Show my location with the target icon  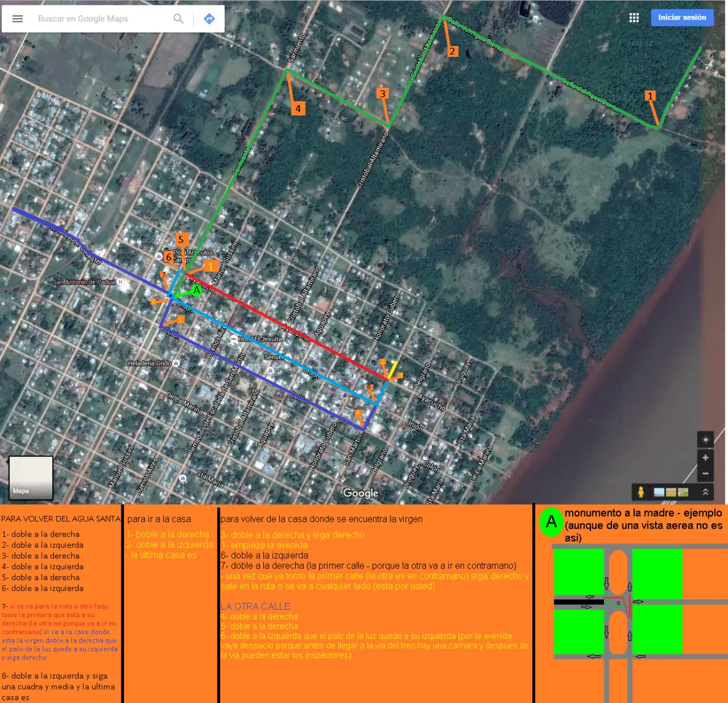tap(705, 439)
